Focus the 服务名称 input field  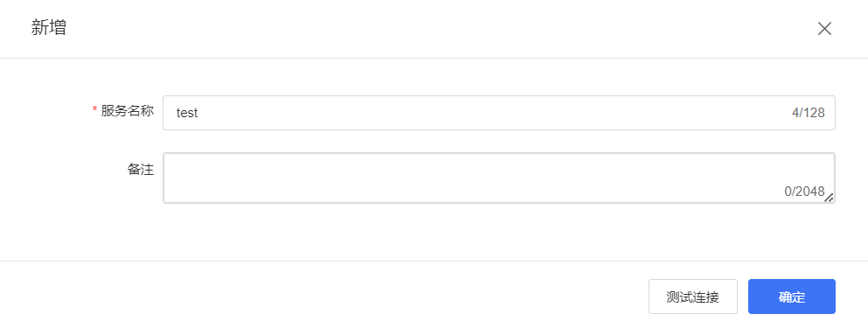tap(499, 113)
